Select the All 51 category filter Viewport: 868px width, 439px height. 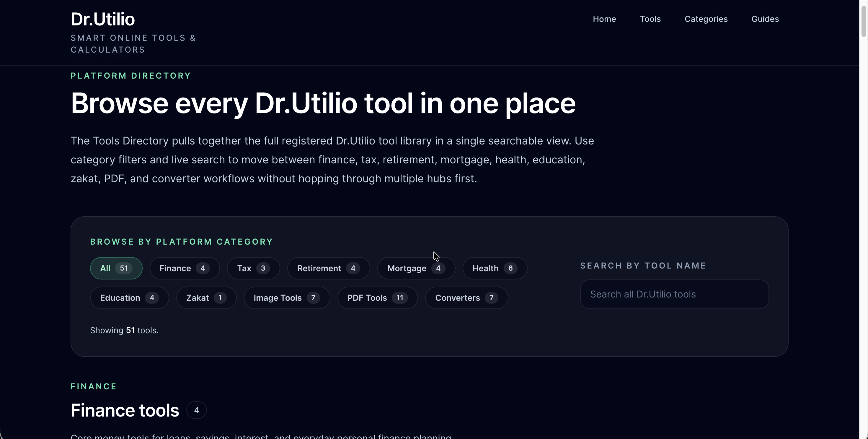(x=116, y=268)
